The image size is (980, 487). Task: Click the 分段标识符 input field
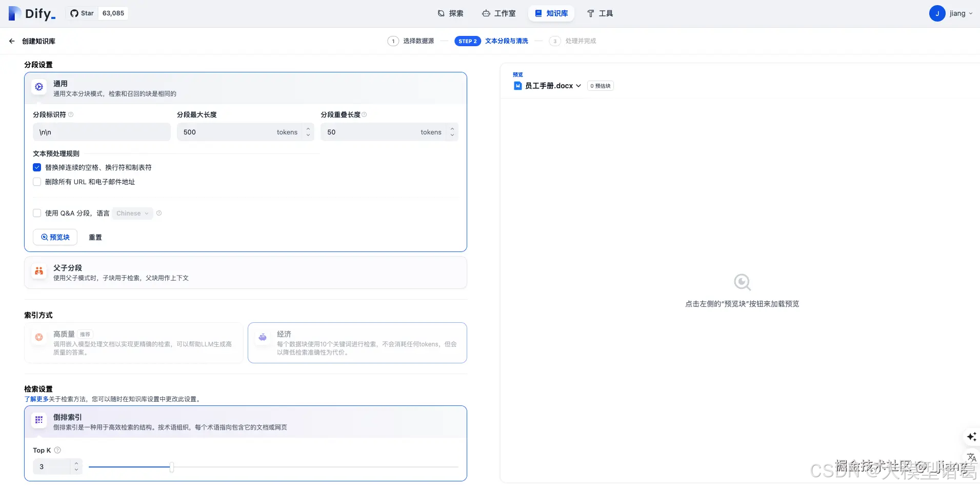point(101,132)
